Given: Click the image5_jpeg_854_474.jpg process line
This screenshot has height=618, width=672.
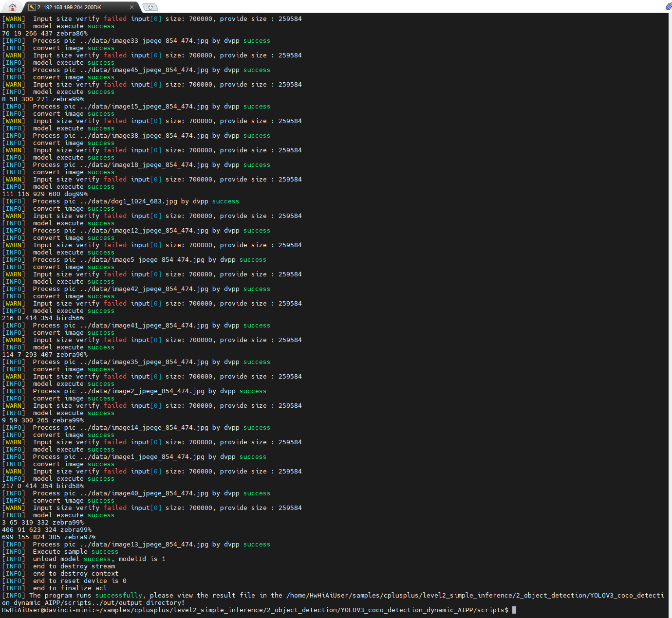Looking at the screenshot, I should [x=134, y=260].
